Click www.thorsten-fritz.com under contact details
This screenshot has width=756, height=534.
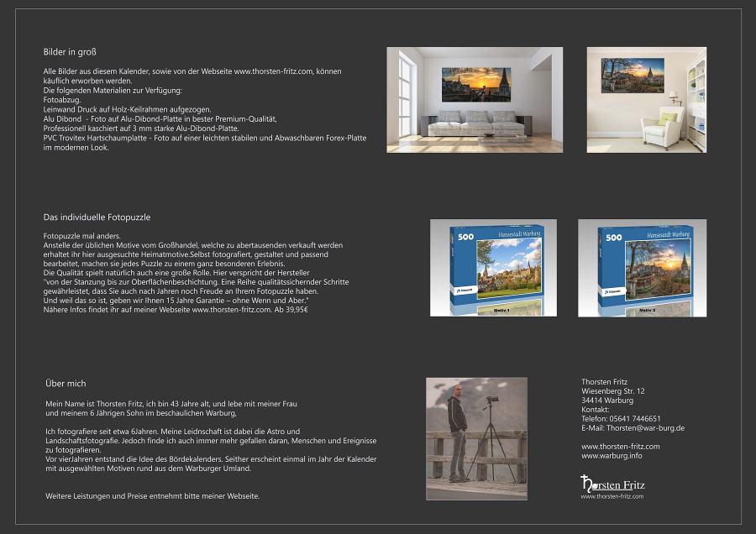coord(621,447)
